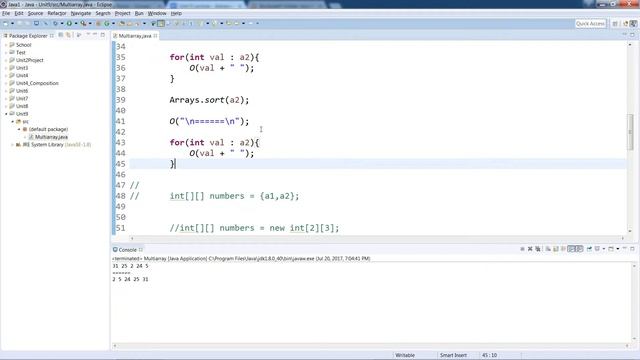Click the editor vertical scrollbar thumb
The image size is (640, 360).
coord(630,132)
